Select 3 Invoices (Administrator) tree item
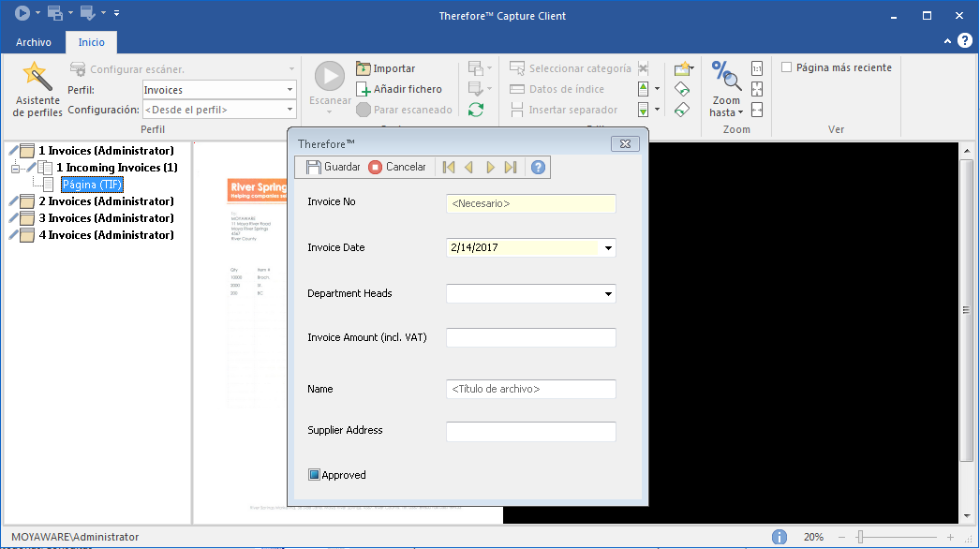 click(x=106, y=218)
